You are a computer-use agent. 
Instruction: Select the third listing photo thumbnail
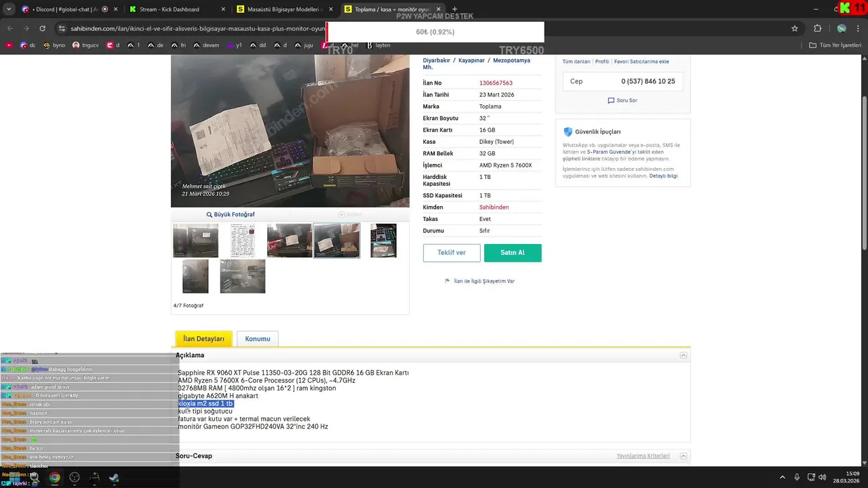click(290, 241)
